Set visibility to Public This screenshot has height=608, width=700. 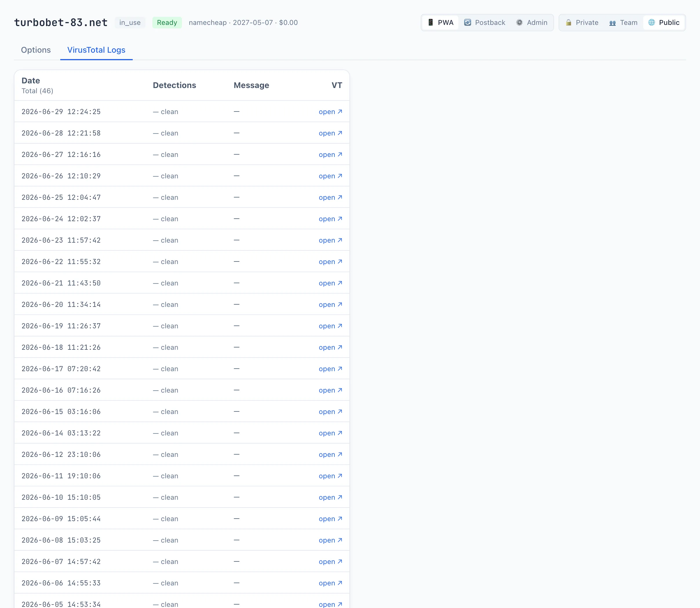pos(664,22)
